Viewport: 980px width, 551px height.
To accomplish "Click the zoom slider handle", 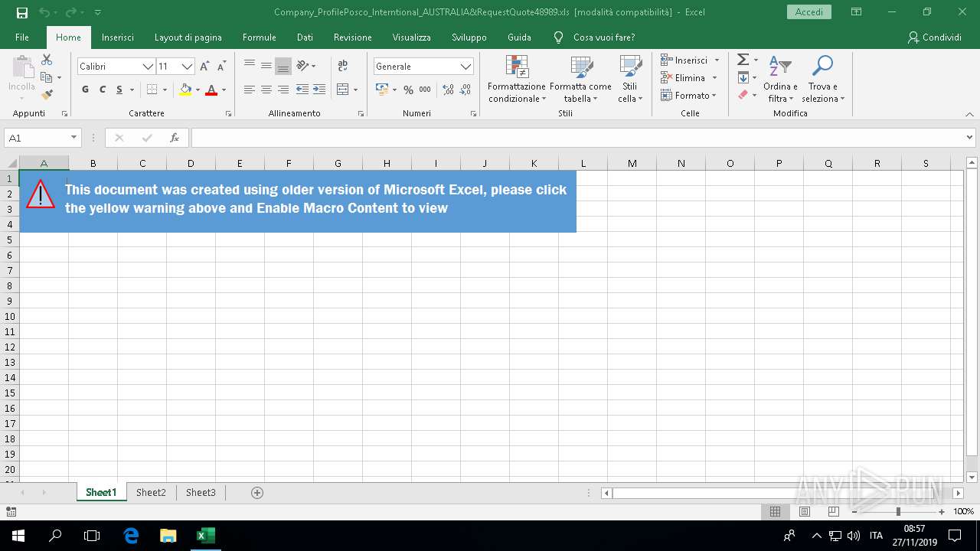I will click(898, 511).
